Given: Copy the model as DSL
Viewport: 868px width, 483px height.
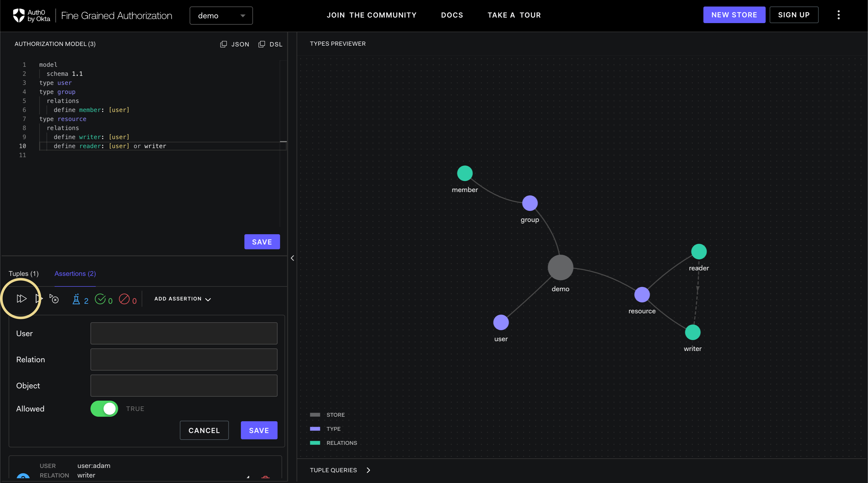Looking at the screenshot, I should pyautogui.click(x=270, y=44).
